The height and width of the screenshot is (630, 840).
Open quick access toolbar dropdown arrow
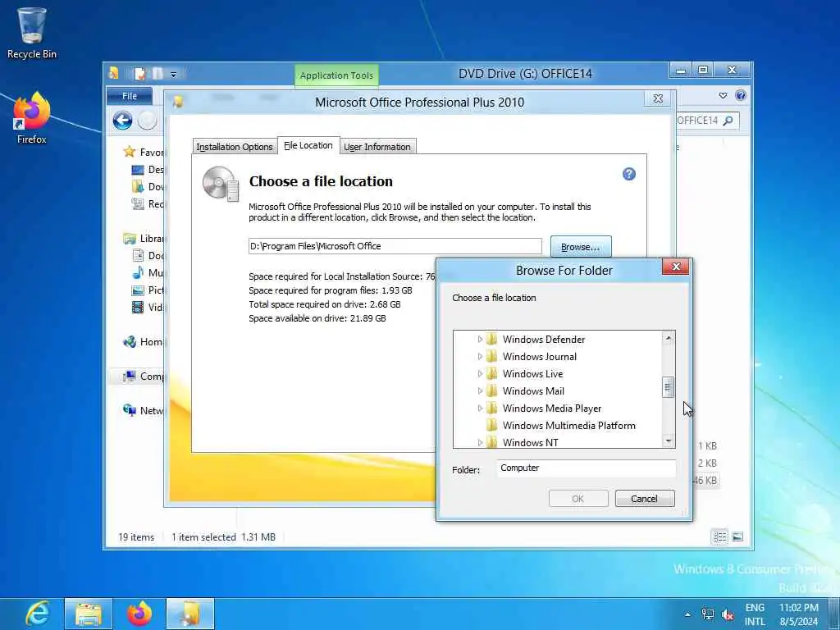click(x=174, y=75)
